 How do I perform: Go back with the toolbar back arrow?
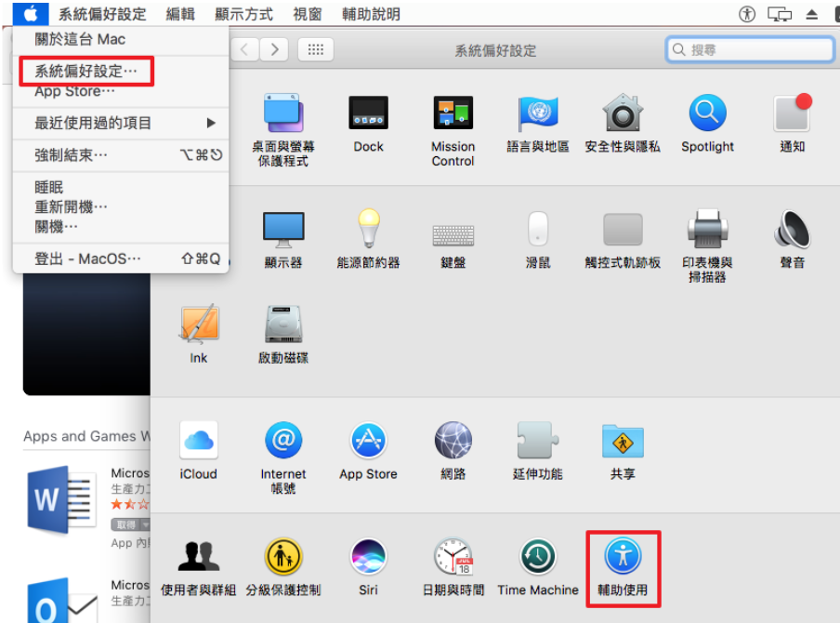[x=244, y=50]
